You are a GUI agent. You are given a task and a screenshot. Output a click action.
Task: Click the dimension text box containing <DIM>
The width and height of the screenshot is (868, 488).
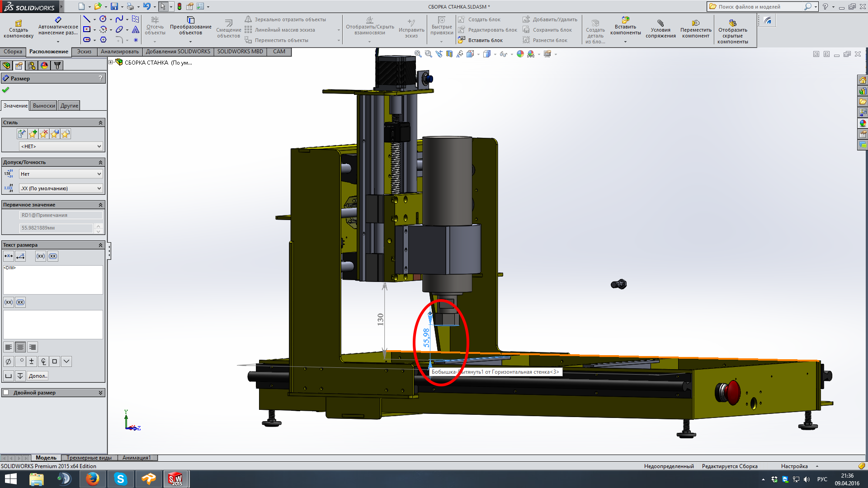click(53, 280)
